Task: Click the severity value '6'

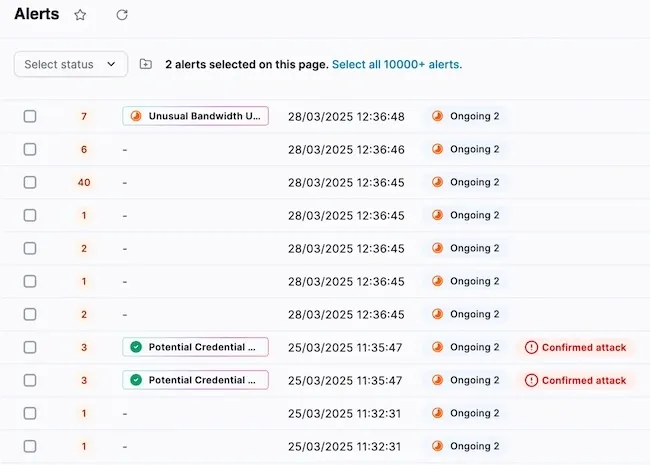Action: (84, 150)
